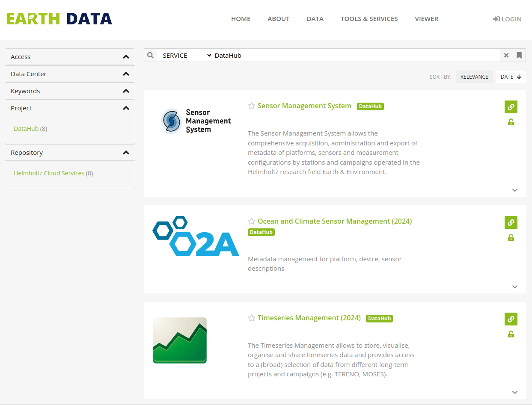Open link icon for Timeseries Management
532x405 pixels.
511,319
